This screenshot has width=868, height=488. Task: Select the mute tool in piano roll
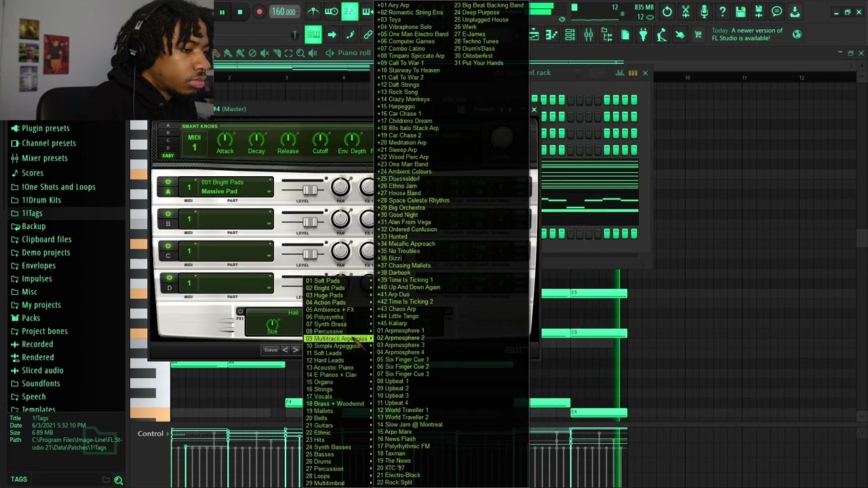[x=264, y=53]
